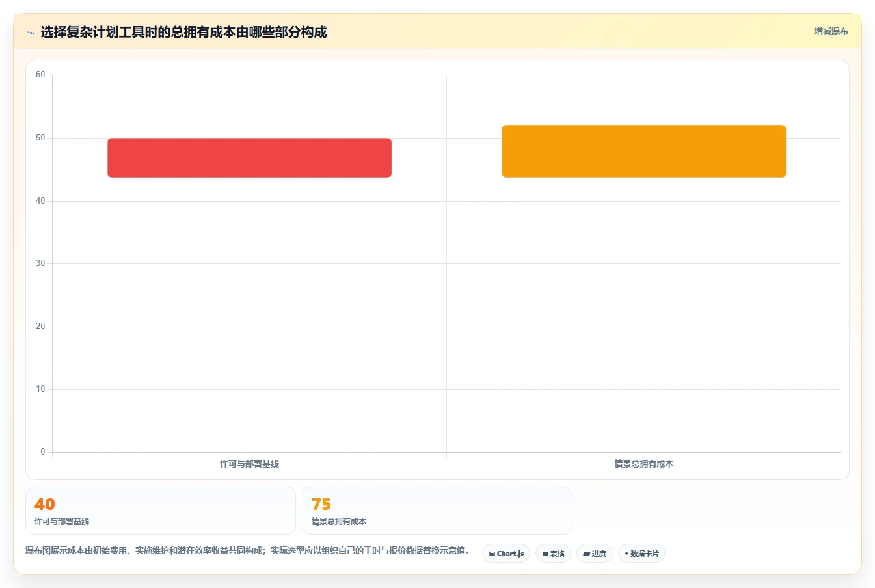Open the card showing value 40
This screenshot has width=875, height=588.
tap(161, 511)
